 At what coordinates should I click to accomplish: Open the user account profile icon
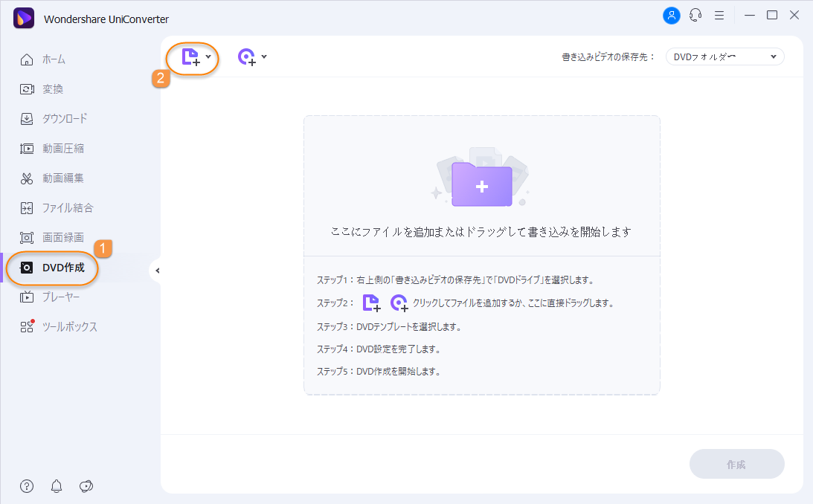pyautogui.click(x=672, y=16)
